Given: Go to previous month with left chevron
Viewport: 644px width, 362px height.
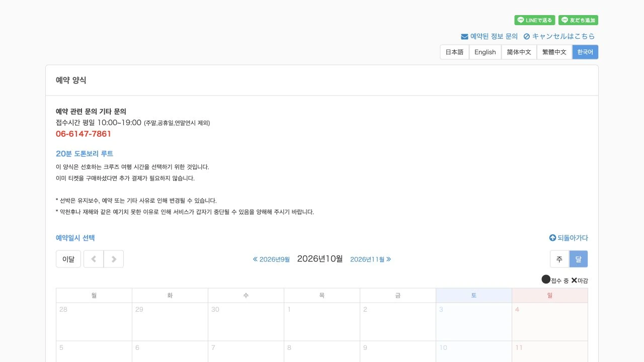Looking at the screenshot, I should tap(94, 259).
